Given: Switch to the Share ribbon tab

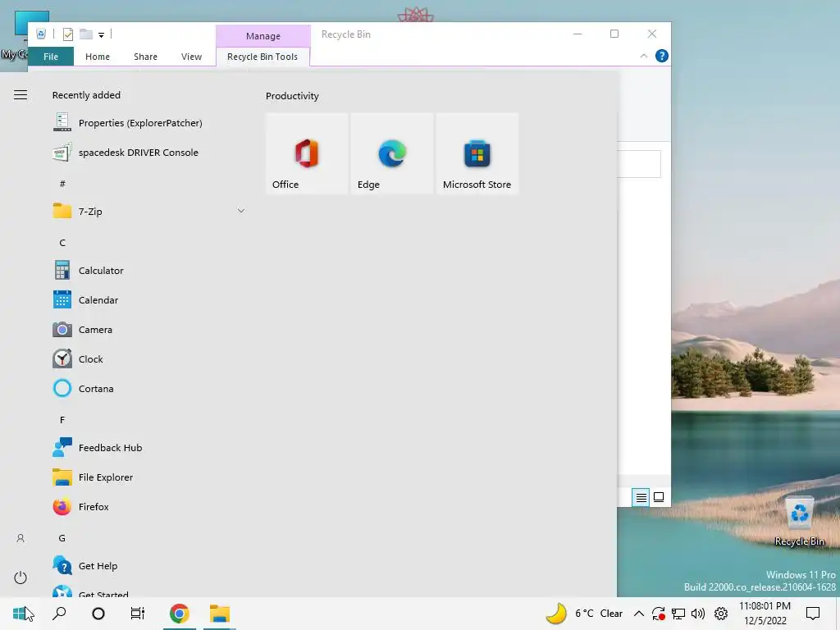Looking at the screenshot, I should (x=146, y=57).
